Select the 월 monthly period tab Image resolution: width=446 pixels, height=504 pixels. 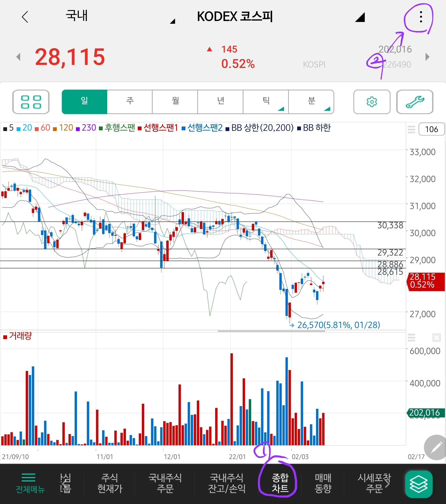coord(175,102)
